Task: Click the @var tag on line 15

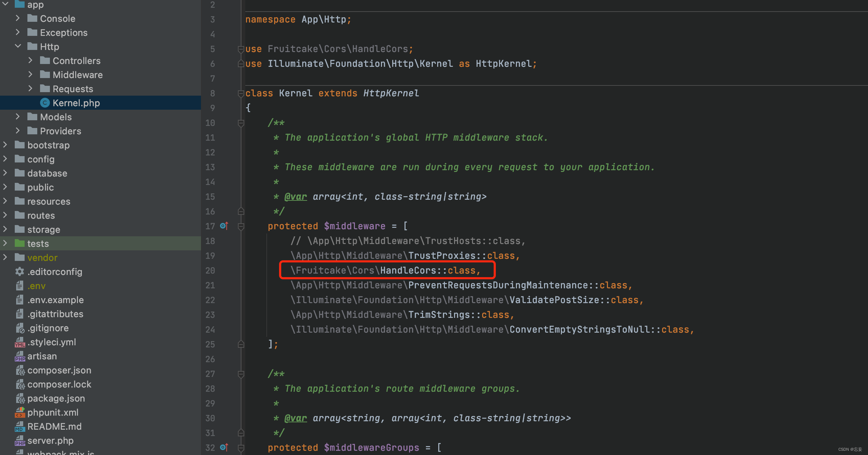Action: coord(296,197)
